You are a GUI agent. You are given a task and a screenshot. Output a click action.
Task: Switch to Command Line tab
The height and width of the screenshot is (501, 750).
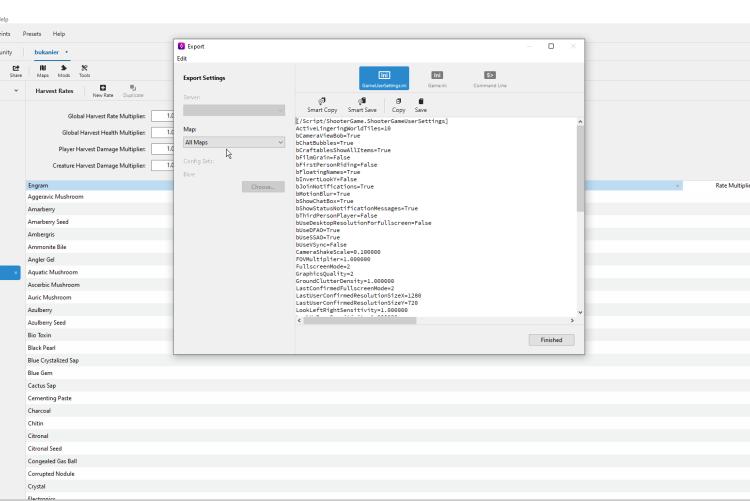coord(490,79)
